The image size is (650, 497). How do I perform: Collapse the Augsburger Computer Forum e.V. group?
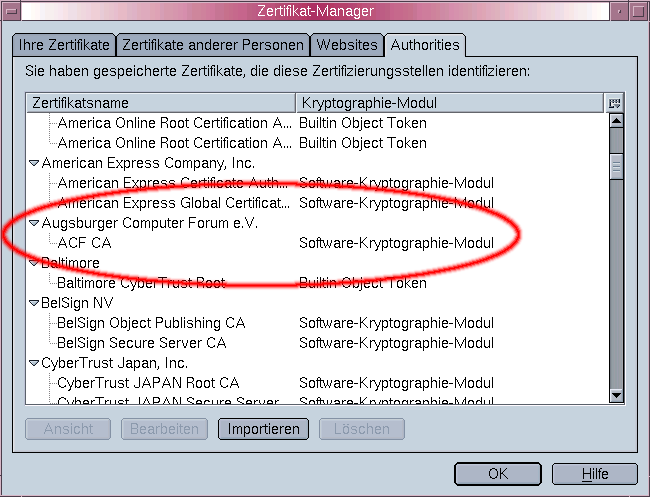(34, 223)
